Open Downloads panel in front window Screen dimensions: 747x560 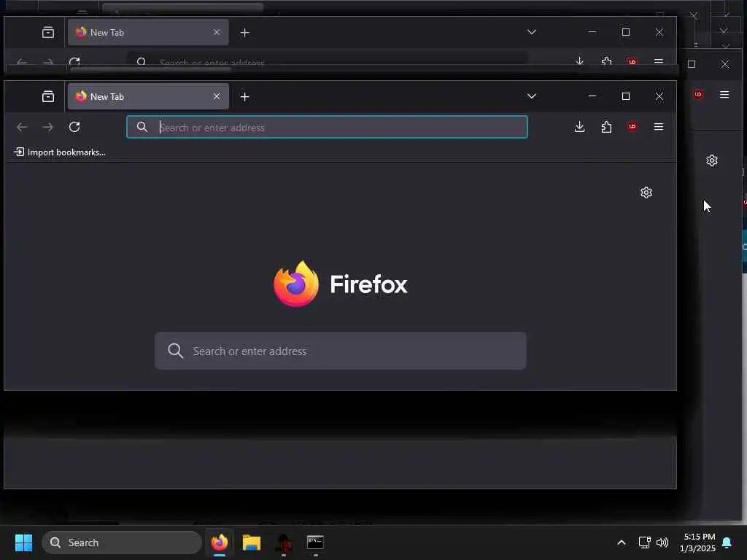[579, 127]
